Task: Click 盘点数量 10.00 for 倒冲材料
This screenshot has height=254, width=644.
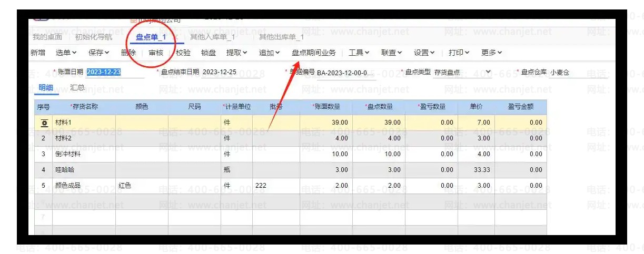Action: (x=379, y=154)
